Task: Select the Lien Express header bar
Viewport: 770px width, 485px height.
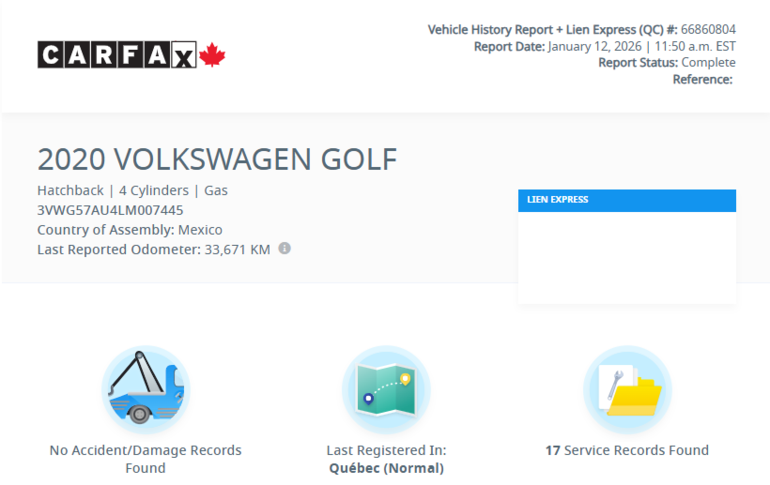Action: click(626, 200)
